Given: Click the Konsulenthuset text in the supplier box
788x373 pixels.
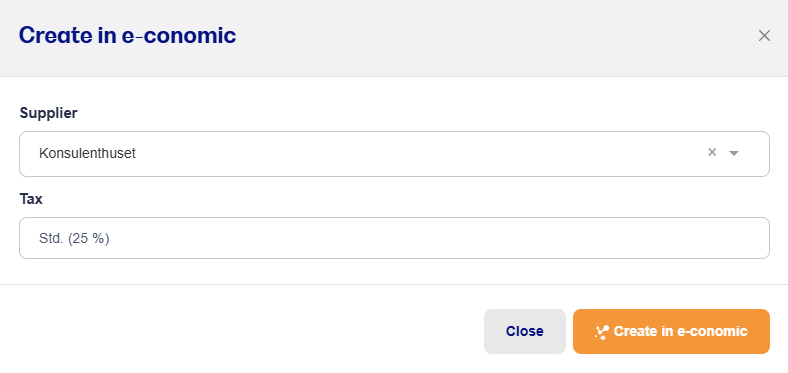Looking at the screenshot, I should (x=87, y=153).
